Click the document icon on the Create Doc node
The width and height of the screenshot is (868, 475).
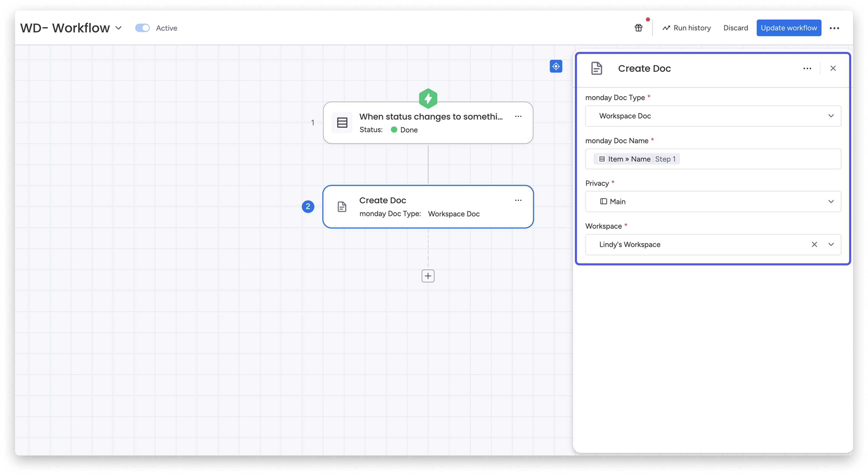[342, 207]
